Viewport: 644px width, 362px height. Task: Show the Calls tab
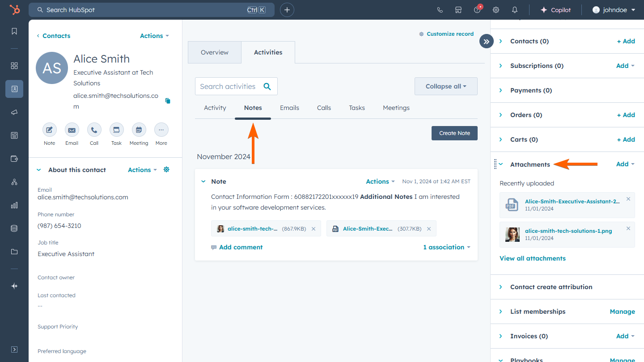pos(324,108)
